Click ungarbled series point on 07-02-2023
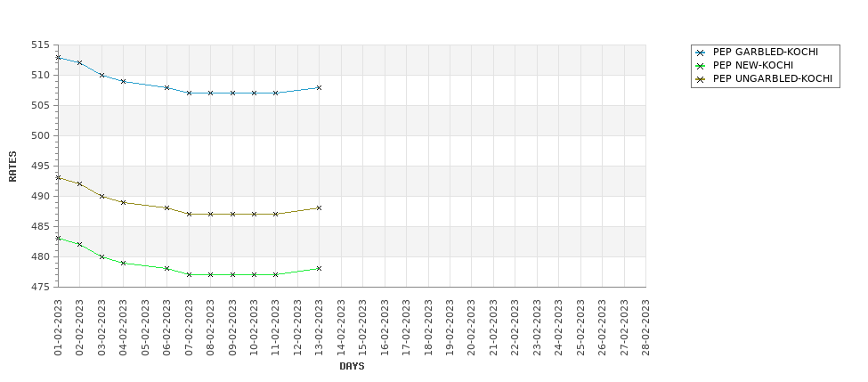This screenshot has width=868, height=382. [x=189, y=215]
